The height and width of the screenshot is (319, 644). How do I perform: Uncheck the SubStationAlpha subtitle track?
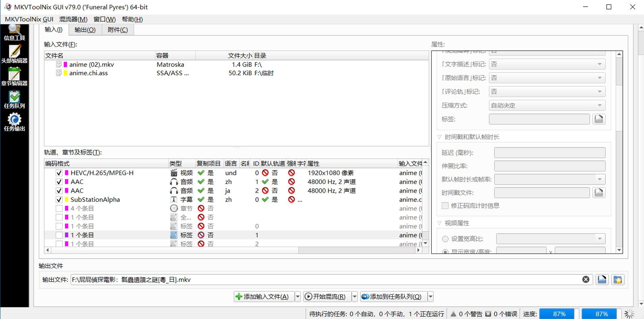(59, 200)
